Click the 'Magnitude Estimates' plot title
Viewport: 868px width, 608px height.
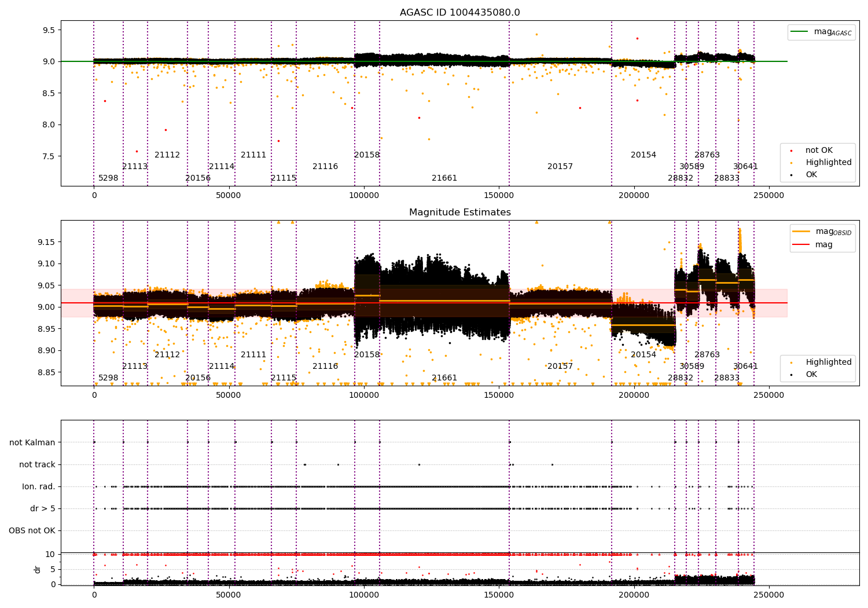(x=459, y=213)
